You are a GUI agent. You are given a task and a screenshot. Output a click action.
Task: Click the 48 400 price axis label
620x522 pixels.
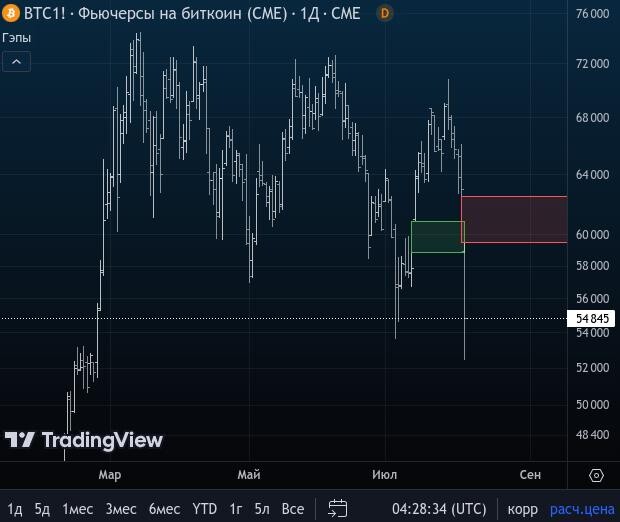(x=592, y=435)
